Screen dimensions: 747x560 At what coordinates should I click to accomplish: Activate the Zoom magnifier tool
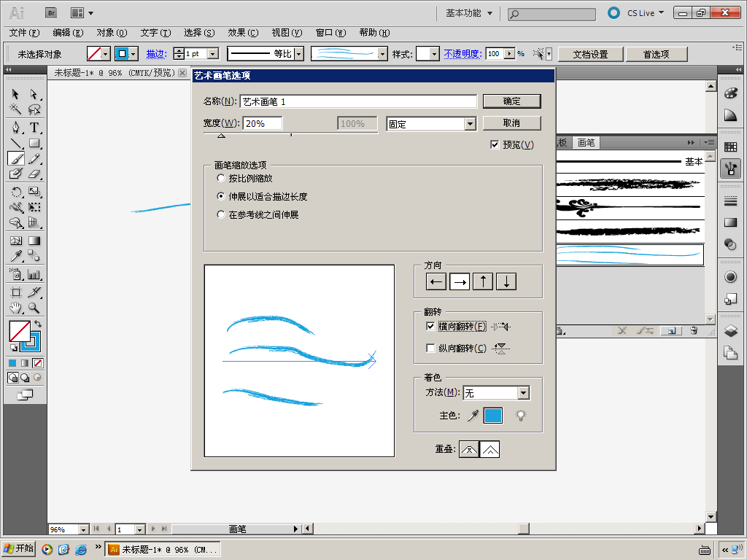click(x=34, y=308)
